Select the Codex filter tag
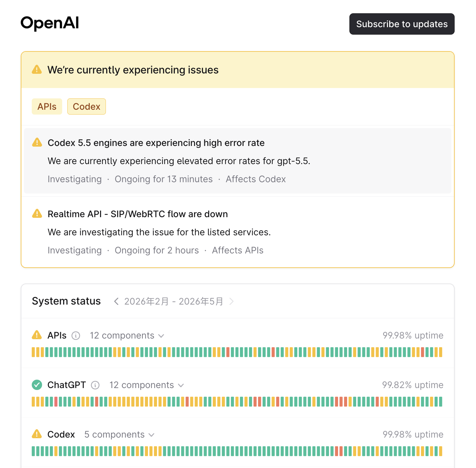 click(x=86, y=106)
